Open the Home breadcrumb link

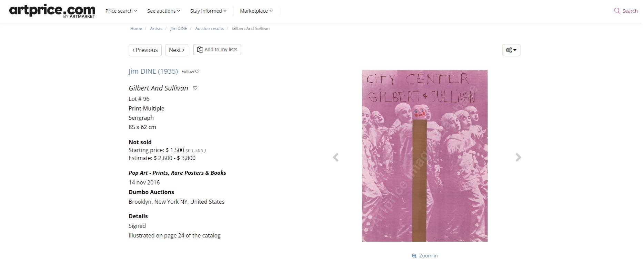136,29
